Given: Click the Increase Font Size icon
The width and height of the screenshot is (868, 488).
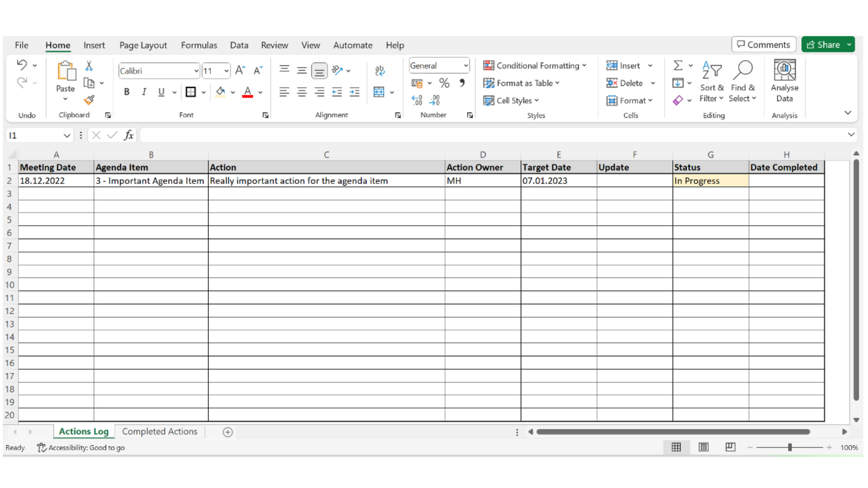Looking at the screenshot, I should point(240,70).
